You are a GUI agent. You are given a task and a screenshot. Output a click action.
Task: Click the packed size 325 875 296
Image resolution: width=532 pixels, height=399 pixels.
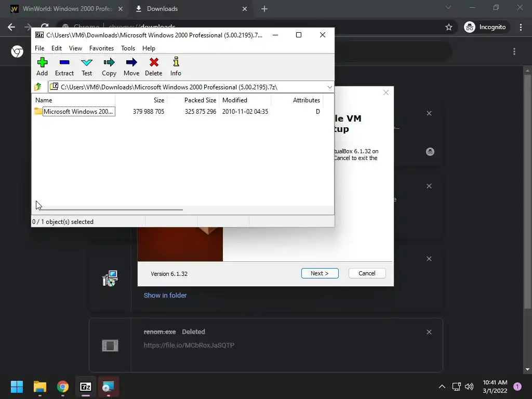[200, 112]
